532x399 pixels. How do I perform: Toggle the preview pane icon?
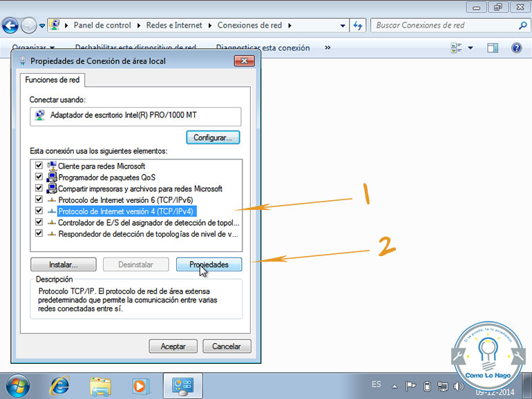coord(493,48)
